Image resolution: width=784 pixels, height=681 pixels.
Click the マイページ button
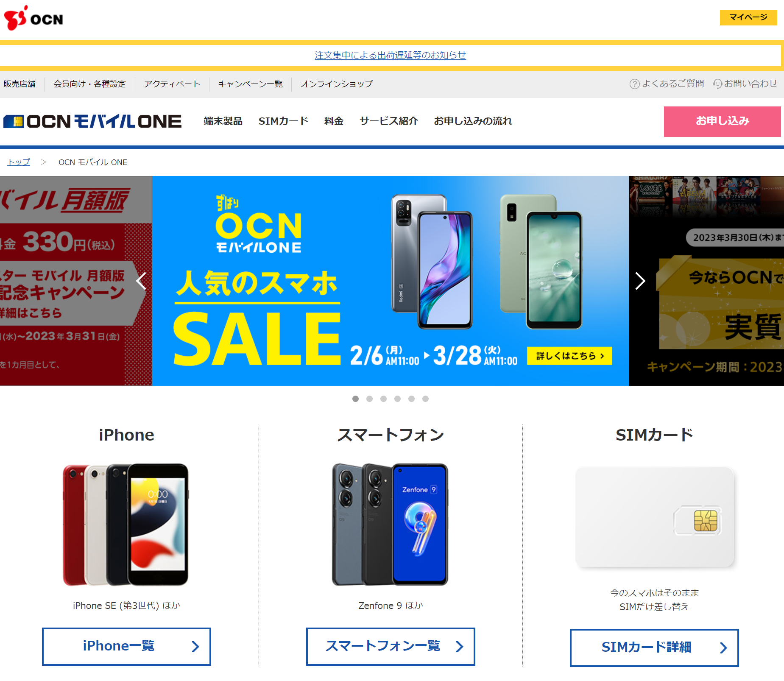click(748, 17)
